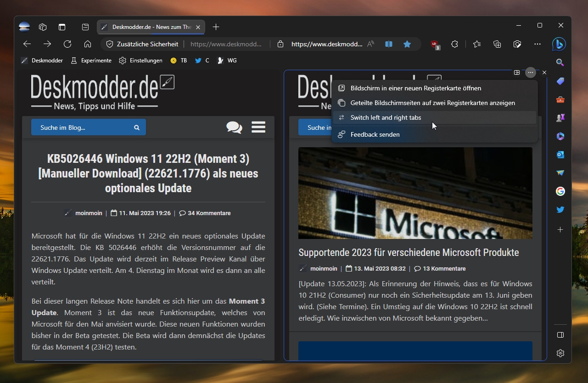588x383 pixels.
Task: Close the Deskmodder.de tab
Action: (198, 27)
